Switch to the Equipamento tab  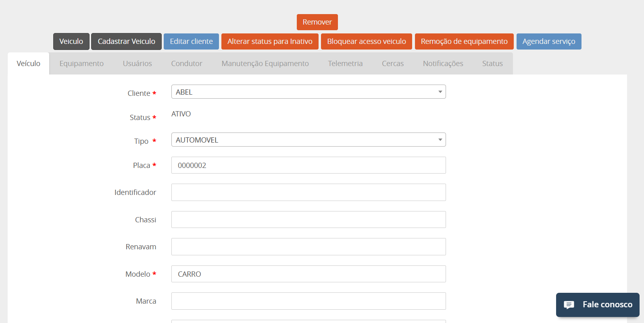click(x=81, y=64)
